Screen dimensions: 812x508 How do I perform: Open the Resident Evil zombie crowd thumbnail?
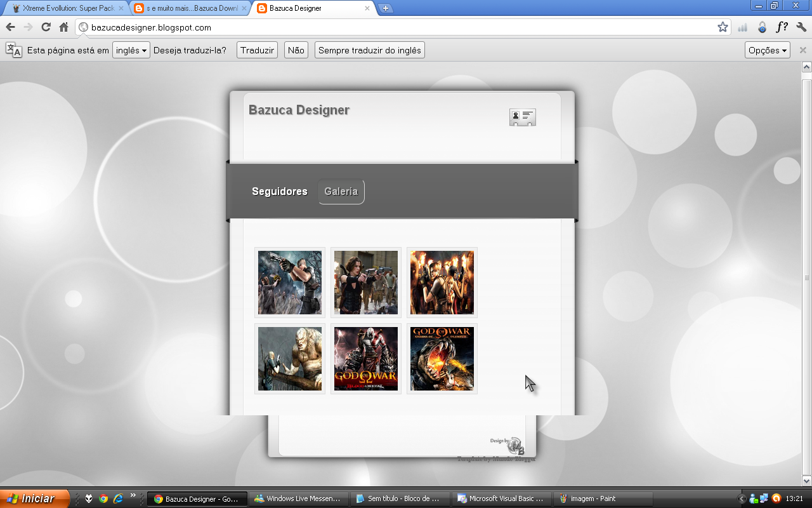point(290,283)
